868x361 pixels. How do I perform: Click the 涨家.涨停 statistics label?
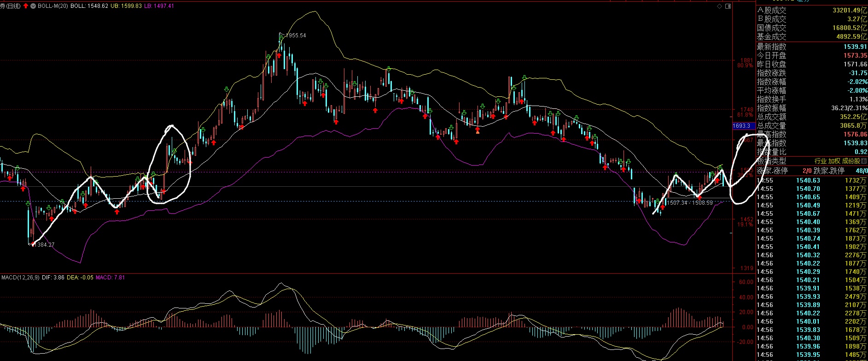772,171
